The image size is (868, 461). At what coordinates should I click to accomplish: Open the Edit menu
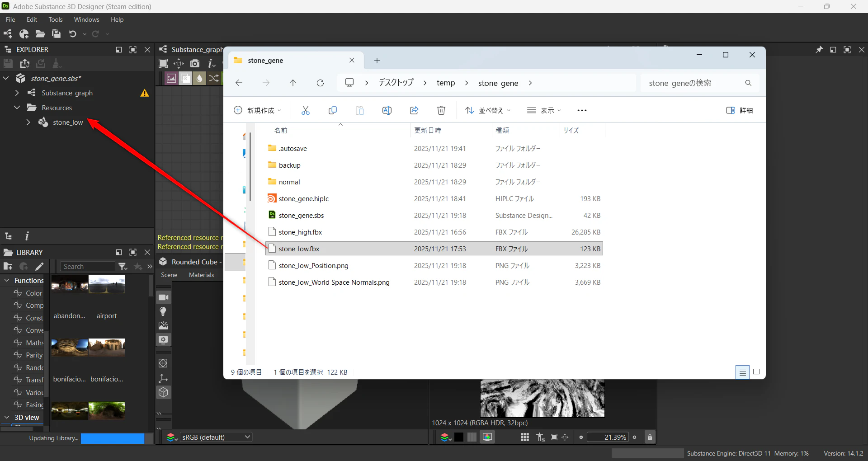[x=32, y=19]
